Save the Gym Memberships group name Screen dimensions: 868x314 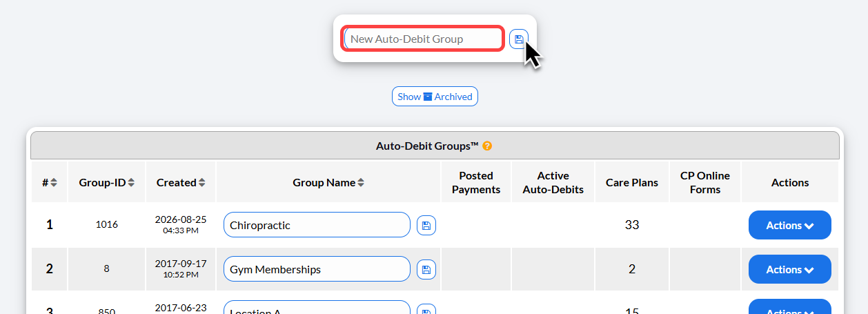tap(426, 270)
